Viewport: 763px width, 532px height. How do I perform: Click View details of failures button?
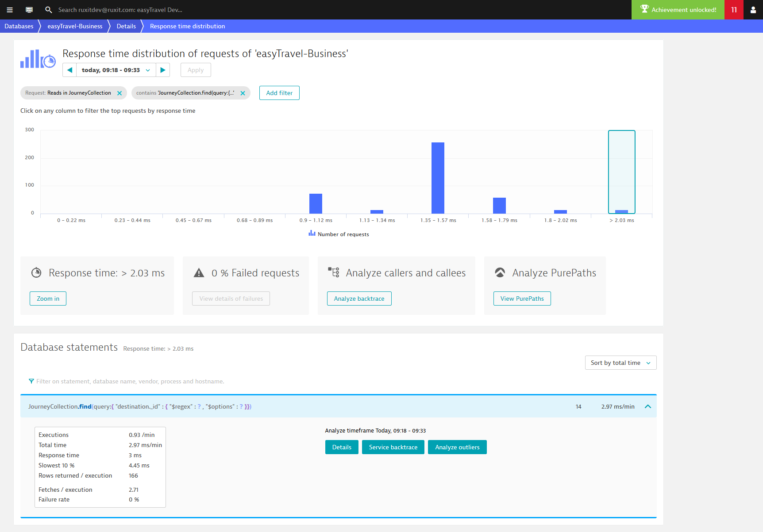(231, 299)
